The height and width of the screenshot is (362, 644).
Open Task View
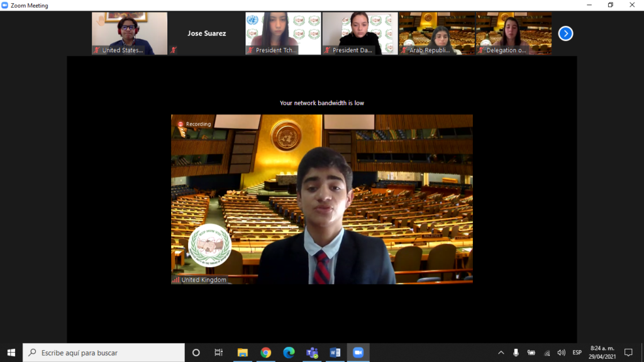[218, 353]
